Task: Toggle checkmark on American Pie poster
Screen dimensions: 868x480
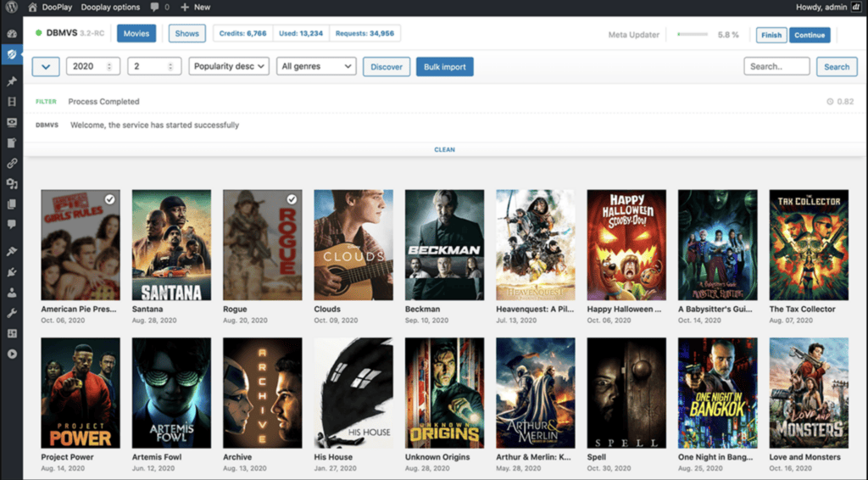Action: [109, 199]
